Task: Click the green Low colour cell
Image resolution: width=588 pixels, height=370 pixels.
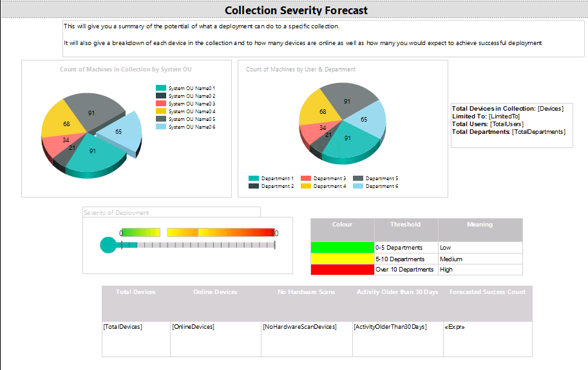Action: (x=343, y=248)
